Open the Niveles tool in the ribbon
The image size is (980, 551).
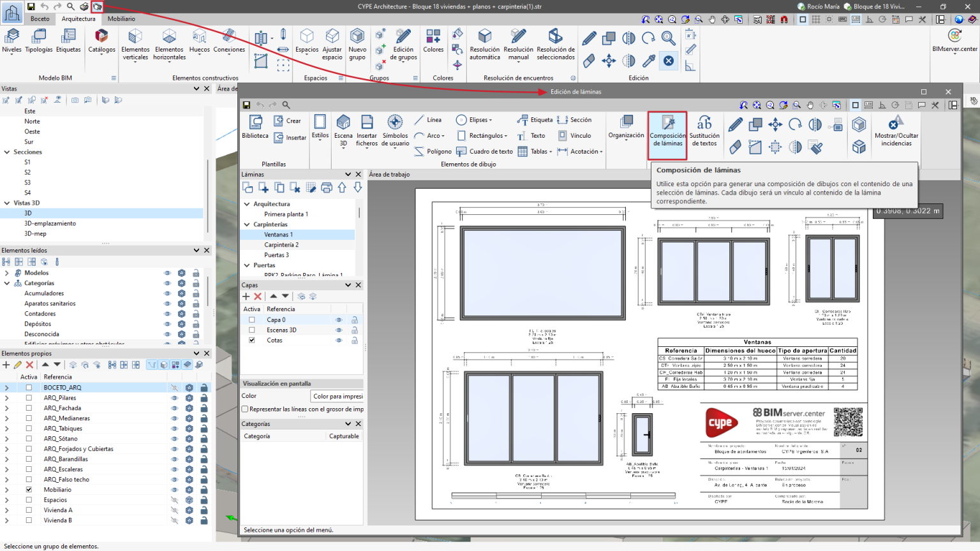(x=11, y=41)
